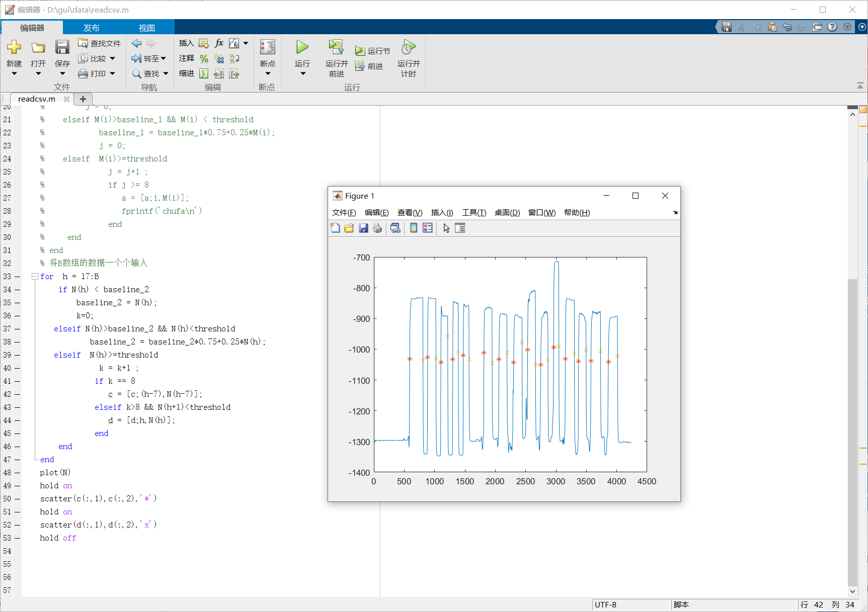Image resolution: width=868 pixels, height=612 pixels.
Task: Collapse the toolstrip using the corner arrow
Action: [860, 86]
